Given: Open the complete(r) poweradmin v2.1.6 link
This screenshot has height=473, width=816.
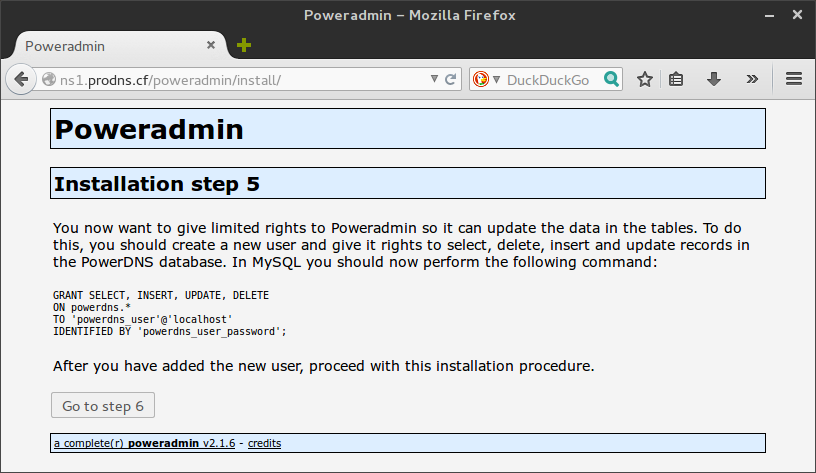Looking at the screenshot, I should tap(144, 443).
